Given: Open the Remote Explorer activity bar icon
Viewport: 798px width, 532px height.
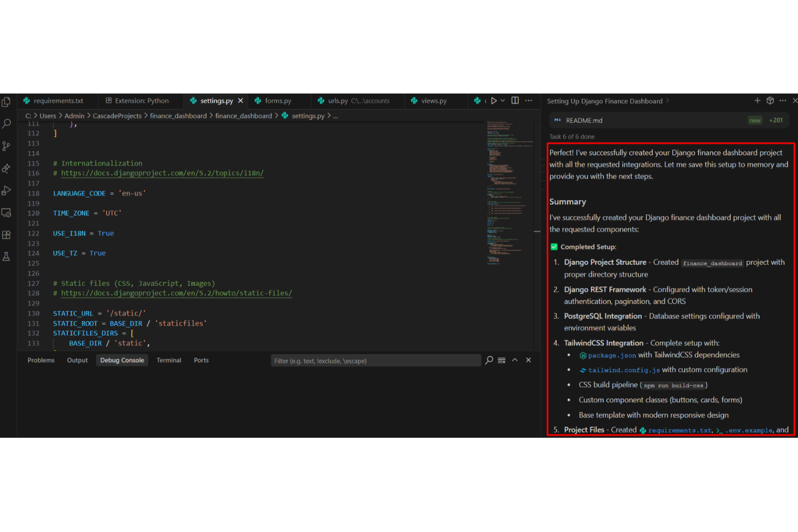Looking at the screenshot, I should click(x=6, y=212).
